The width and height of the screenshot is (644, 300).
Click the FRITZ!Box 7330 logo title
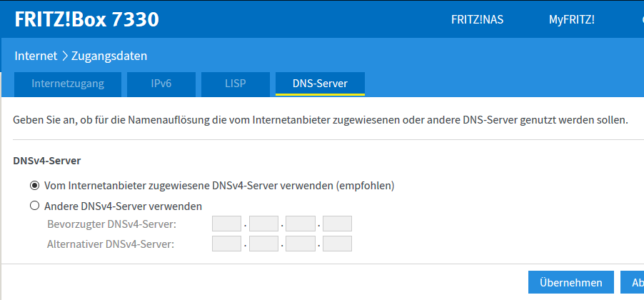[86, 20]
